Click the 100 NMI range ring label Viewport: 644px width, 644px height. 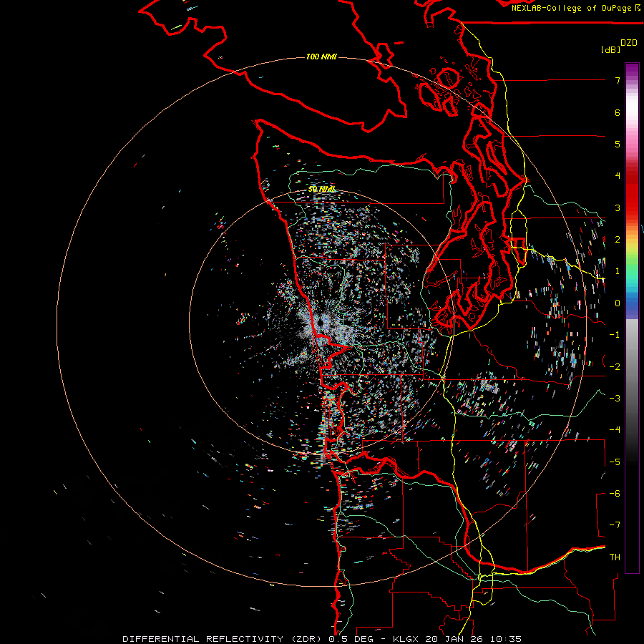[x=321, y=57]
